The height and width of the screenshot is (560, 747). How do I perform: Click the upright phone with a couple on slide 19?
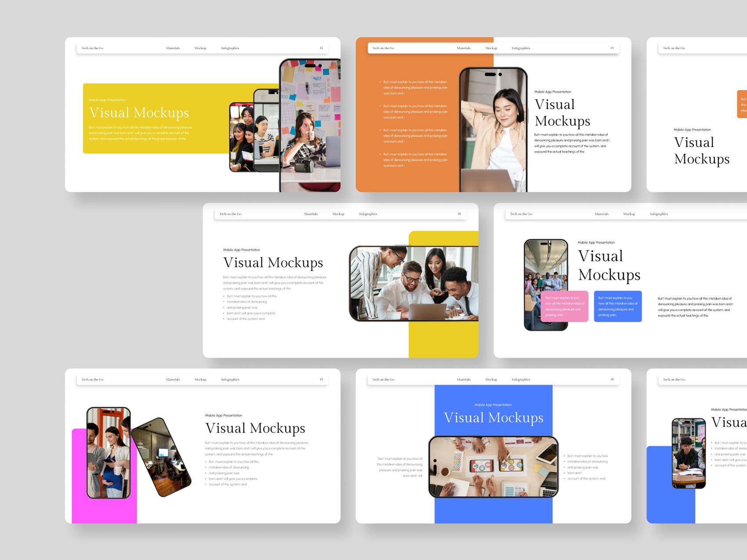(x=109, y=453)
